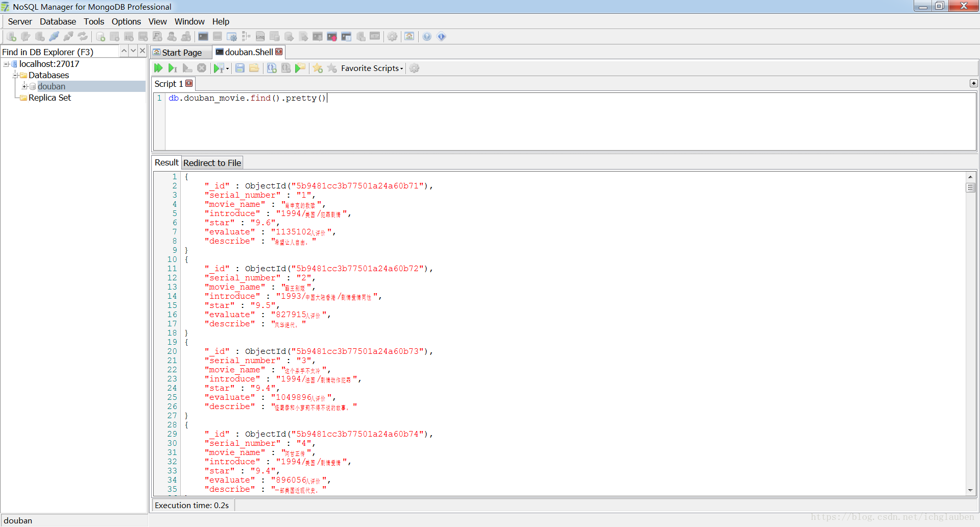Execute the script with the double green arrow

tap(158, 68)
